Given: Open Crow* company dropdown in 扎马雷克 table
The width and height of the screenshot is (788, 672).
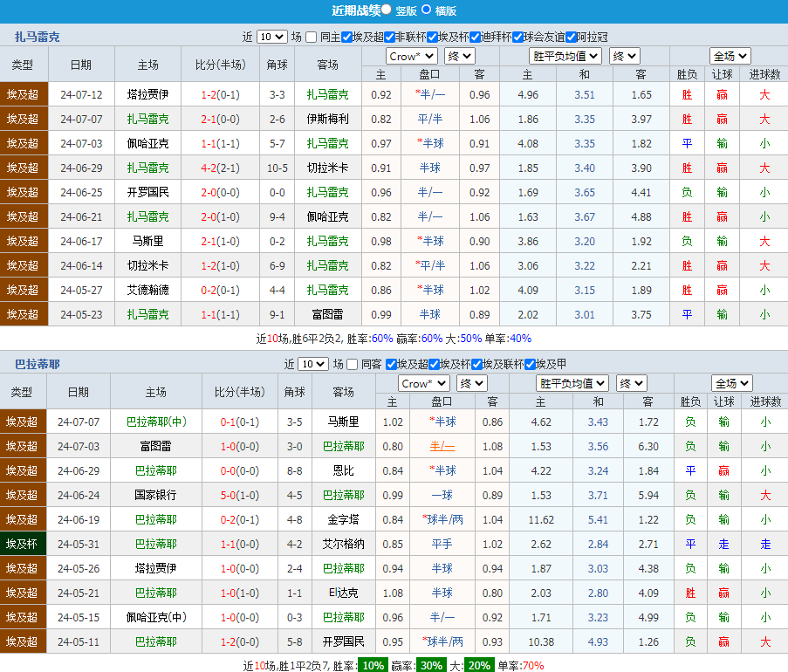Looking at the screenshot, I should (x=411, y=57).
